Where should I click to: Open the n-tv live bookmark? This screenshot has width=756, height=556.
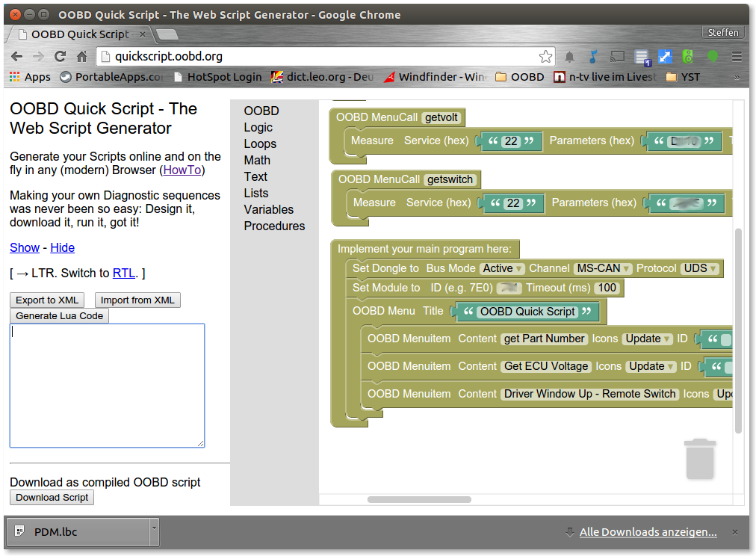(x=604, y=77)
